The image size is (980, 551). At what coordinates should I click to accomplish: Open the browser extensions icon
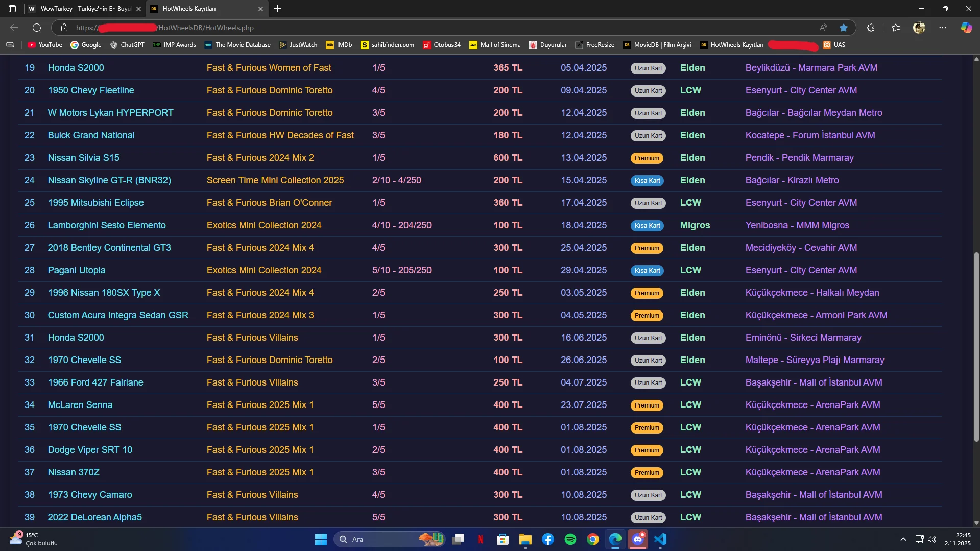[871, 28]
